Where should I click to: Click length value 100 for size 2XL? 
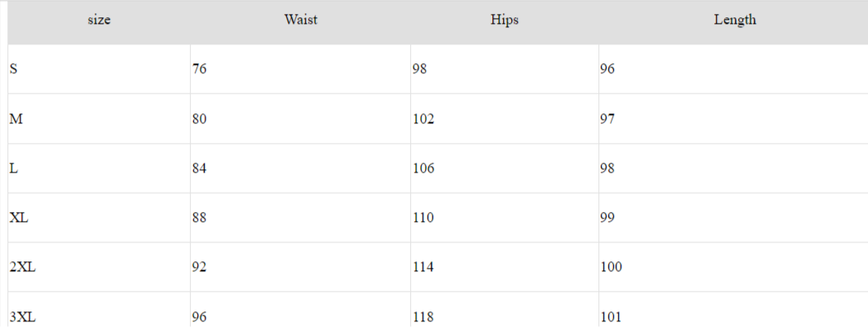pos(611,267)
